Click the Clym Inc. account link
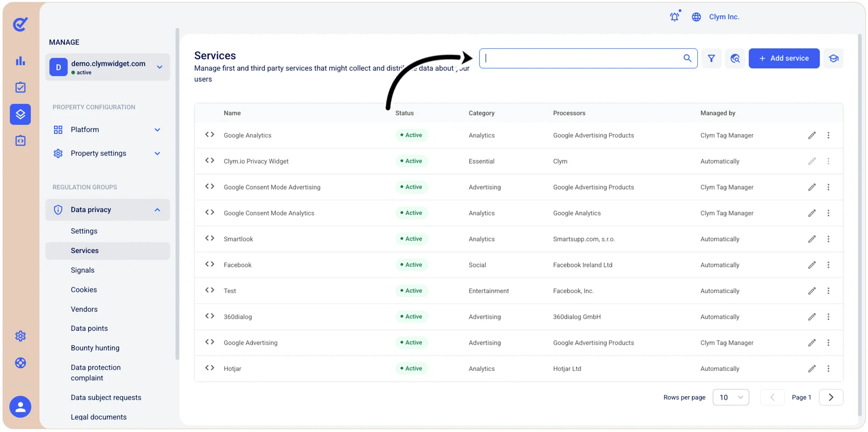This screenshot has width=868, height=432. coord(724,17)
